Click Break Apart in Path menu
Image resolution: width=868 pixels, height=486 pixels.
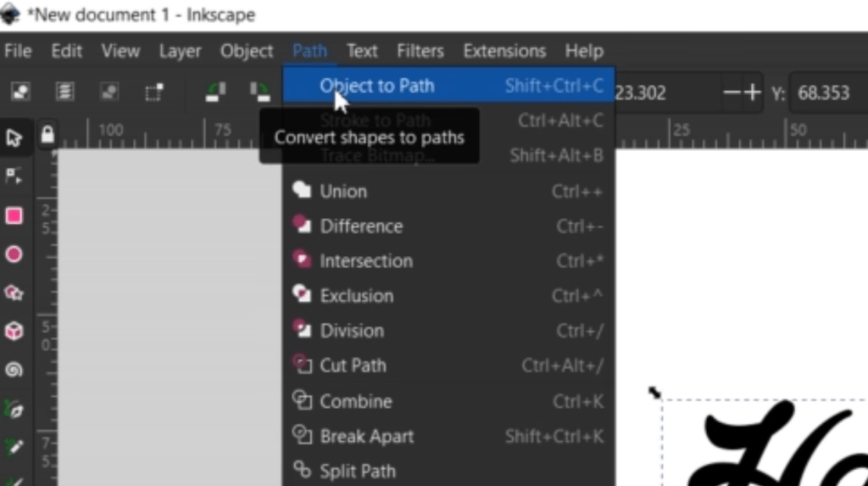(x=366, y=437)
